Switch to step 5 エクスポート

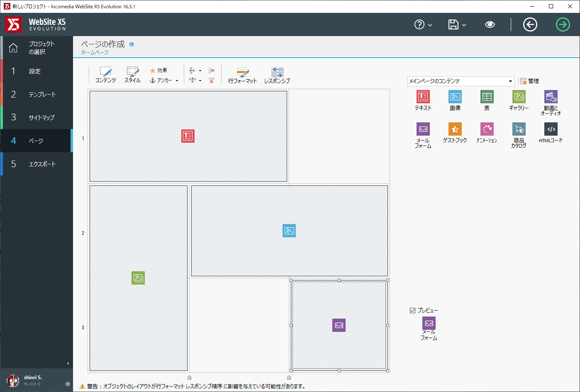coord(37,164)
